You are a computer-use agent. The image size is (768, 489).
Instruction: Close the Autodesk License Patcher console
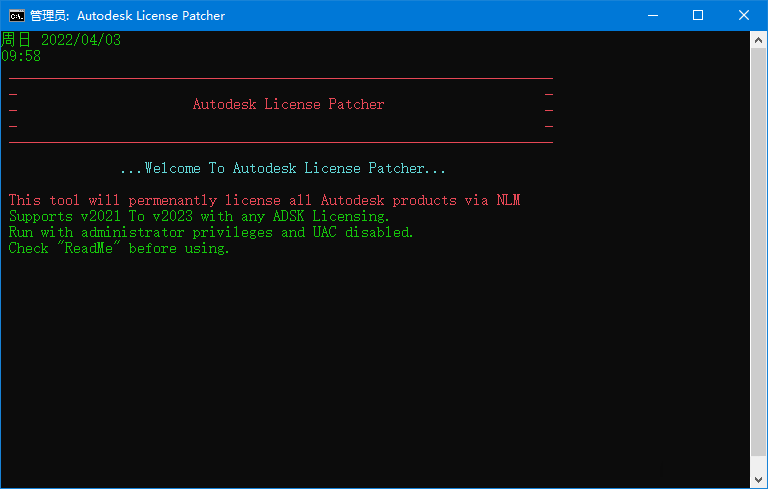pos(744,15)
